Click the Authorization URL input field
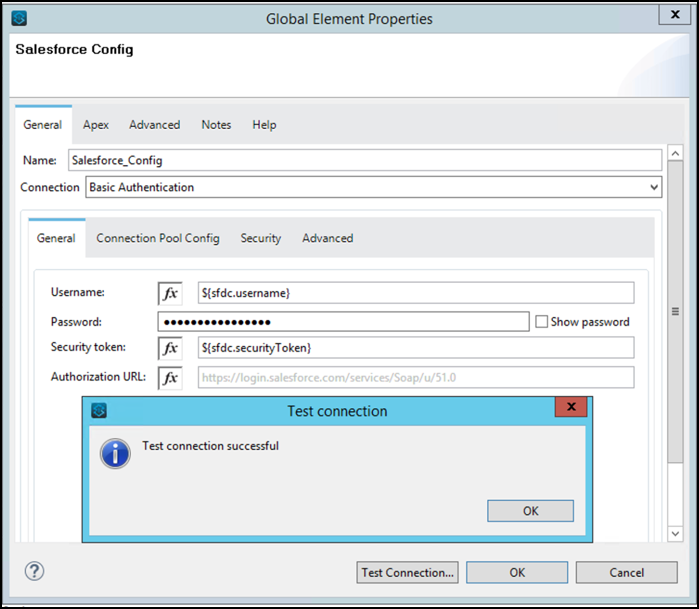 [x=416, y=378]
